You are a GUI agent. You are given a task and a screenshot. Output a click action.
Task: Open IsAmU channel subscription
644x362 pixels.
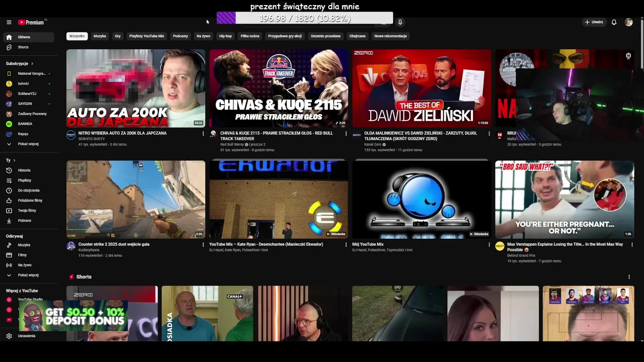coord(28,83)
